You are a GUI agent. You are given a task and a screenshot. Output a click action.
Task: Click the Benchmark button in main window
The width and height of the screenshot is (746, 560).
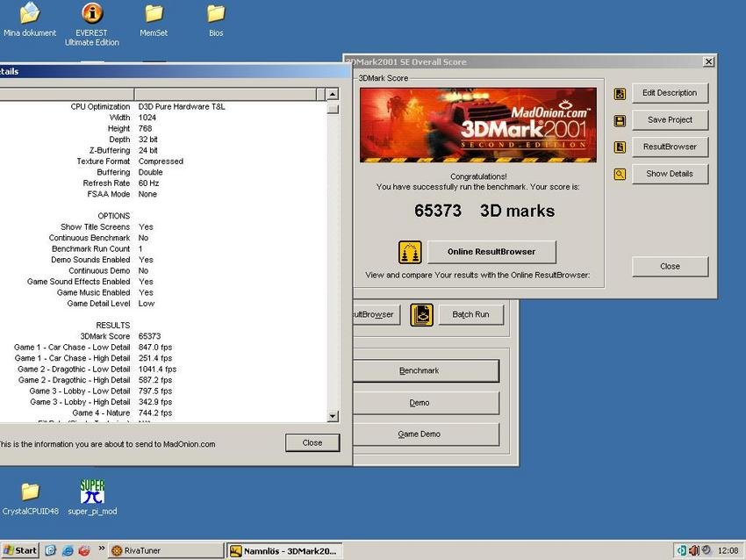(426, 370)
